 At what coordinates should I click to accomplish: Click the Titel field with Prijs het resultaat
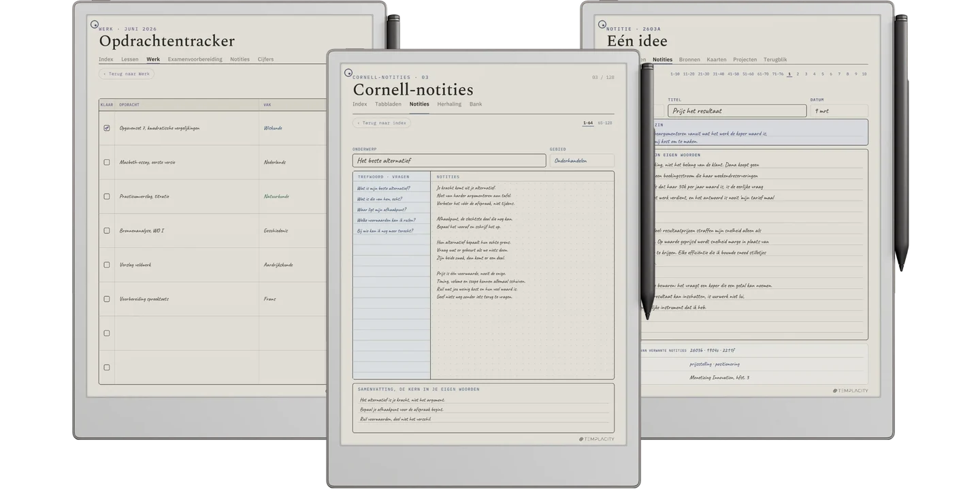pos(737,110)
